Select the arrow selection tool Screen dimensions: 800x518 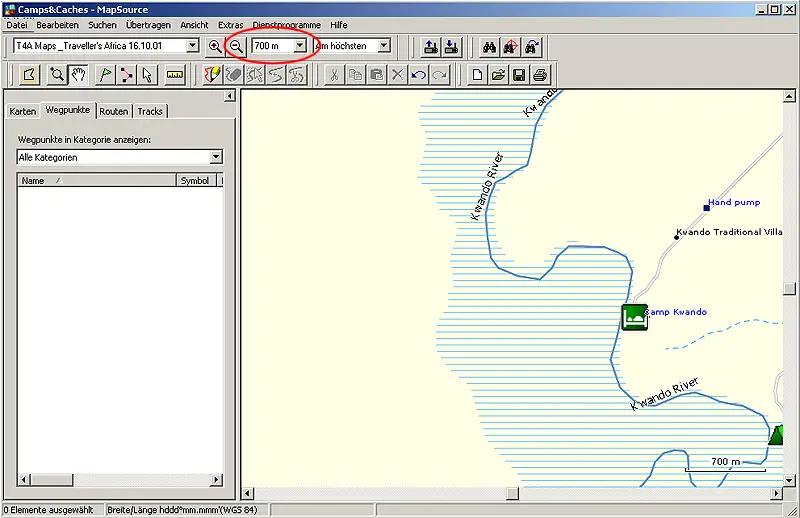[147, 75]
